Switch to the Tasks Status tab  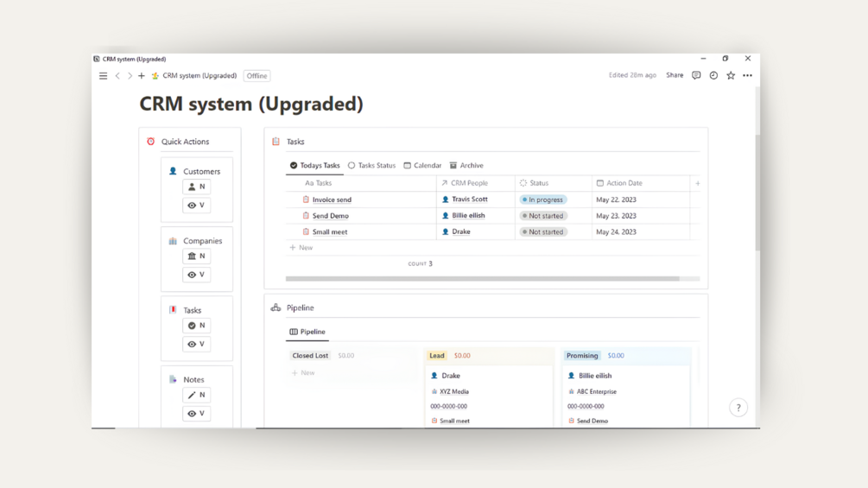(x=371, y=166)
